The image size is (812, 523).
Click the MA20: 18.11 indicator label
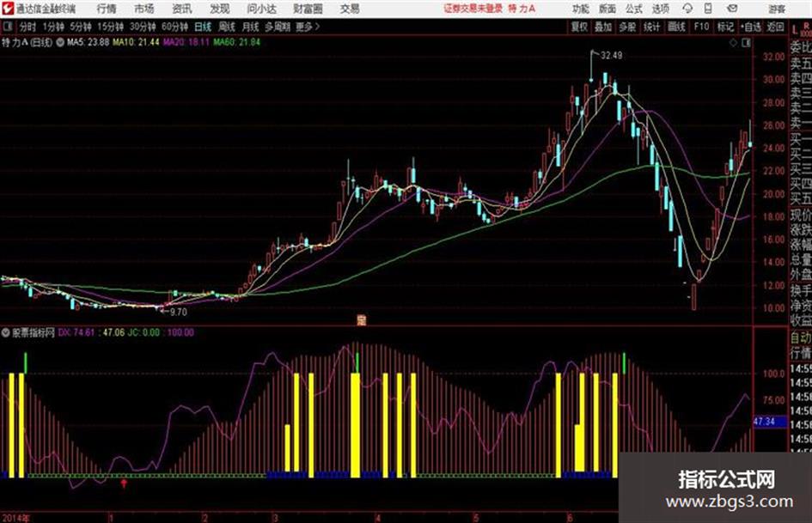click(x=186, y=42)
